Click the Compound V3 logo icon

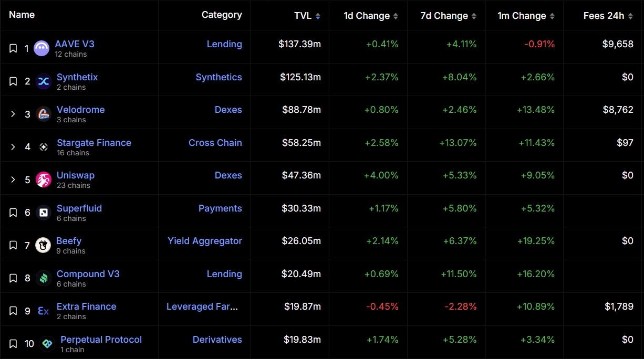44,278
